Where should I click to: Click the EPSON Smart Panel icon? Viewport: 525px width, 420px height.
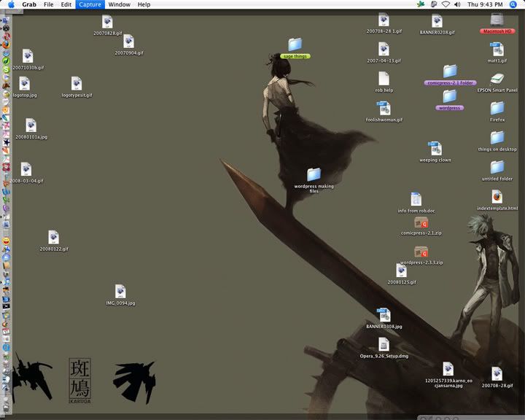pos(497,79)
